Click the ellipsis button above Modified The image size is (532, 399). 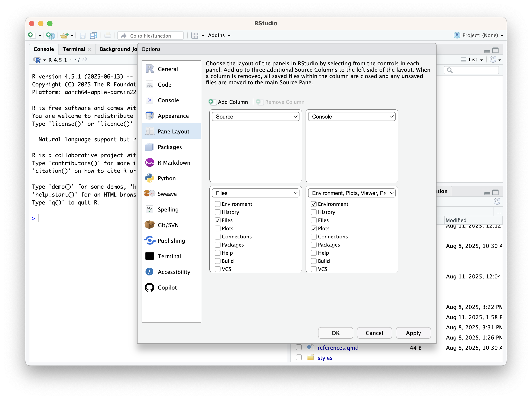pos(499,212)
